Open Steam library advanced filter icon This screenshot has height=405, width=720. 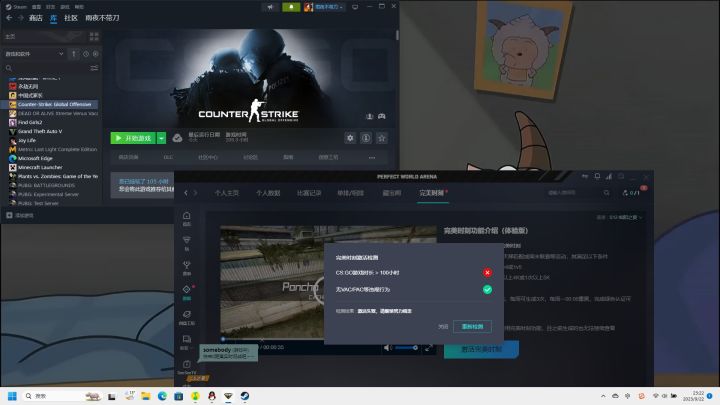click(x=94, y=68)
